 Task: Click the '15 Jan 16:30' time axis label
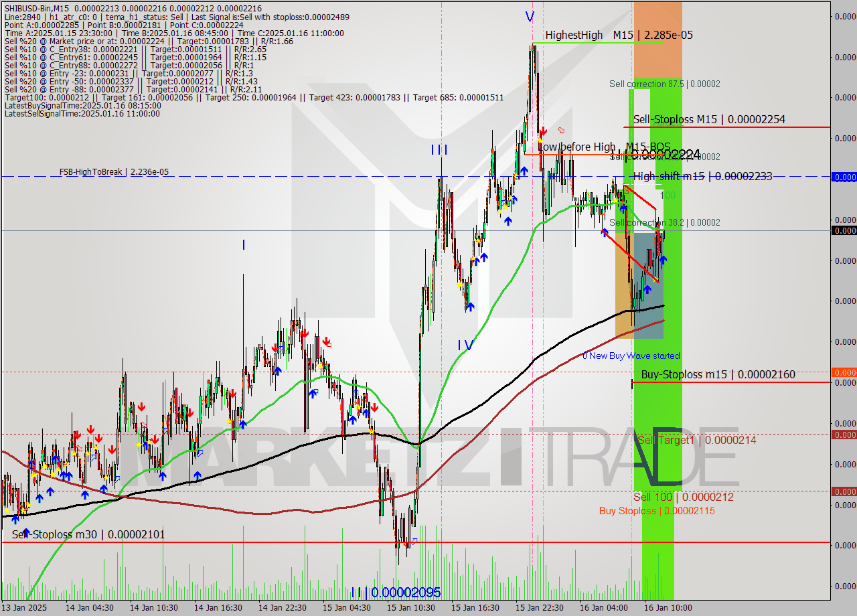tap(475, 608)
